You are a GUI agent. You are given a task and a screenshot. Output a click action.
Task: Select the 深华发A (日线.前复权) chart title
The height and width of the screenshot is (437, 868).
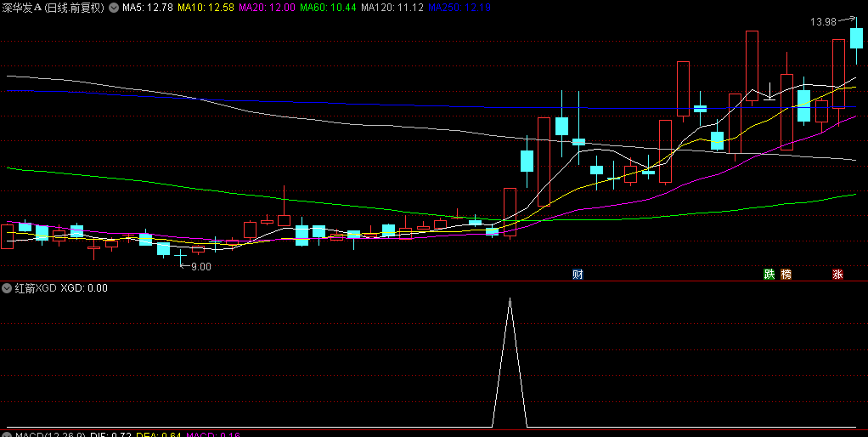pos(54,8)
